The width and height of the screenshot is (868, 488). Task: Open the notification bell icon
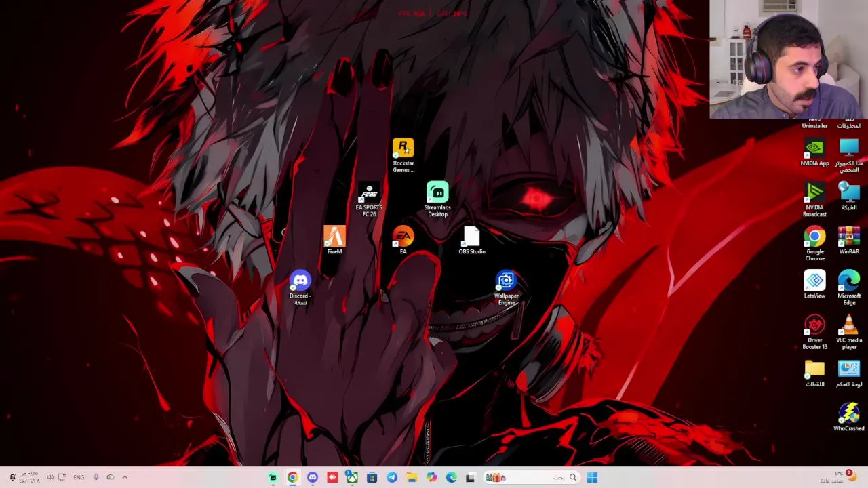tap(12, 477)
